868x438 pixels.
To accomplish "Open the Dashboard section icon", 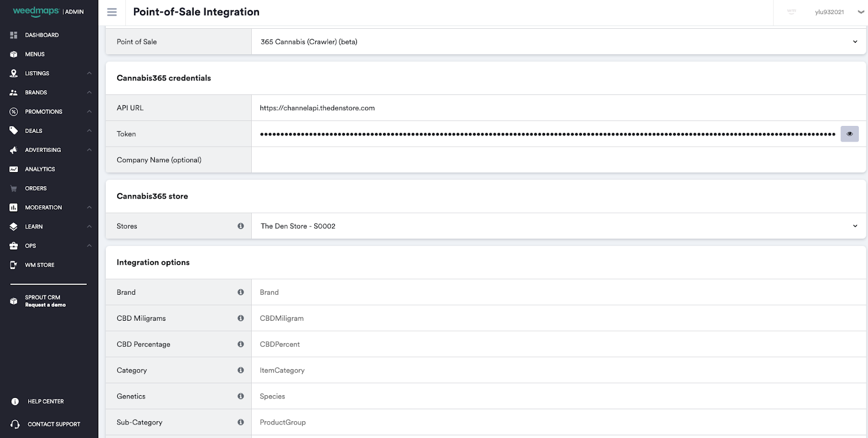I will coord(13,34).
